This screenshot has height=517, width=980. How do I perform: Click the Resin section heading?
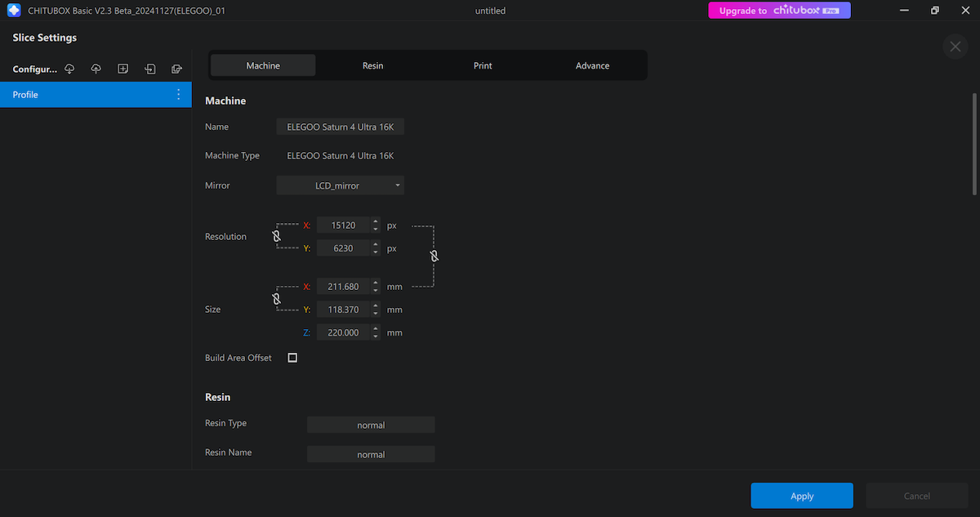(218, 397)
